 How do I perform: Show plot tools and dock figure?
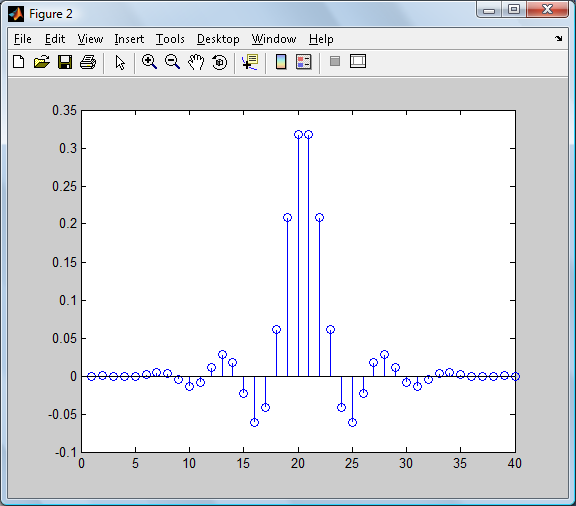[358, 61]
